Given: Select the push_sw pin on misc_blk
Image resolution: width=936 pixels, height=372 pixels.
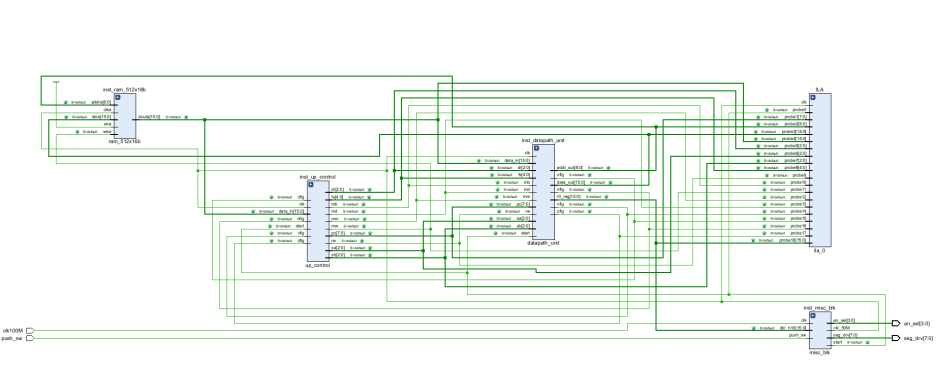Looking at the screenshot, I should click(798, 336).
